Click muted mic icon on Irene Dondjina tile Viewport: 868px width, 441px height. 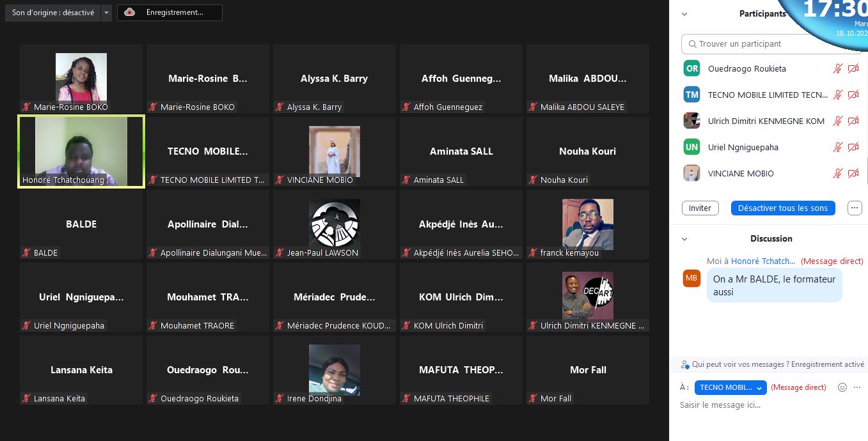(x=280, y=398)
